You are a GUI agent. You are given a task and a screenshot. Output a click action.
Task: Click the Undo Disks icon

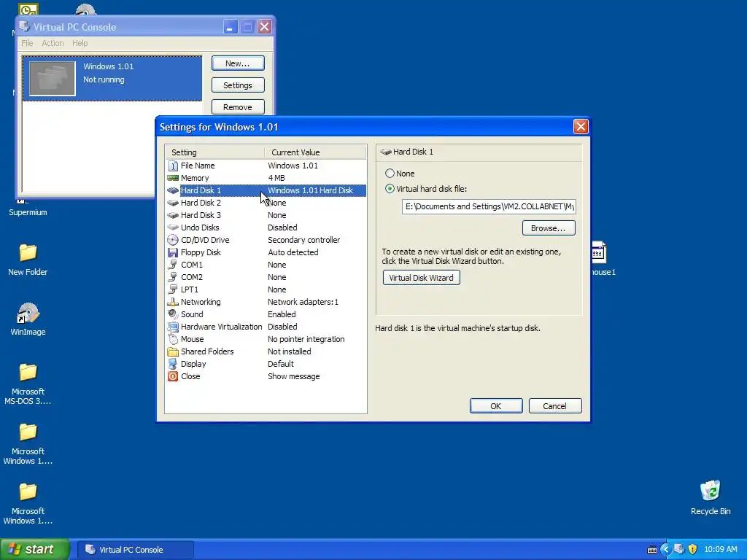pos(173,227)
